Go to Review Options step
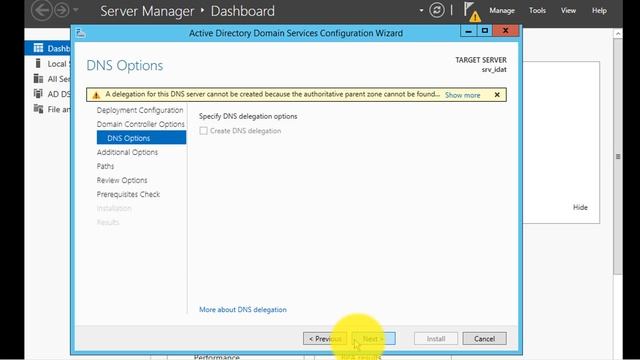The image size is (640, 360). (x=122, y=180)
